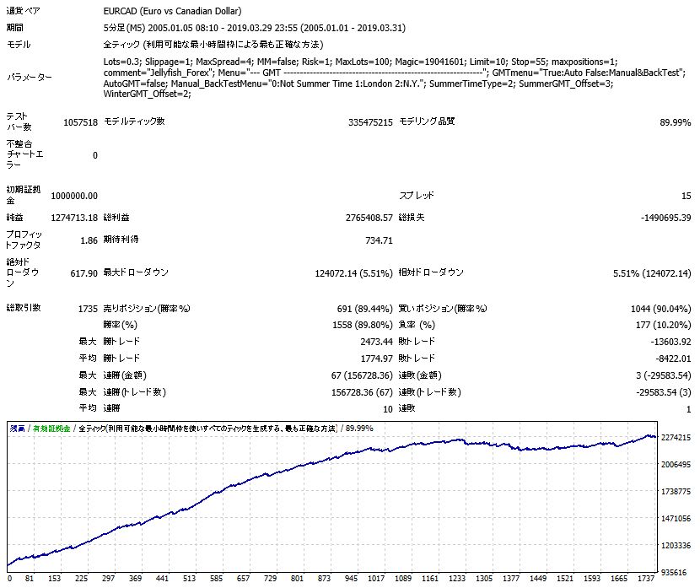
Task: Select the プロフィットファクタ label
Action: coord(24,240)
